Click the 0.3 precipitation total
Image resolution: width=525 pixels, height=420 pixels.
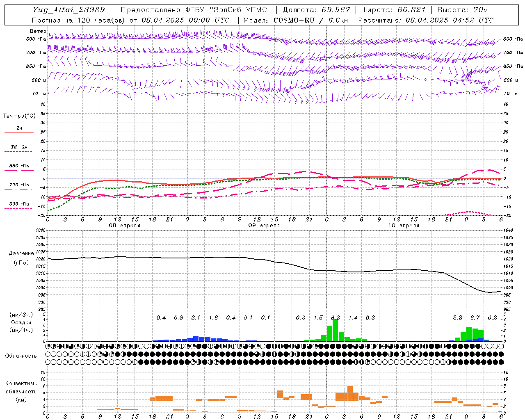(x=370, y=317)
